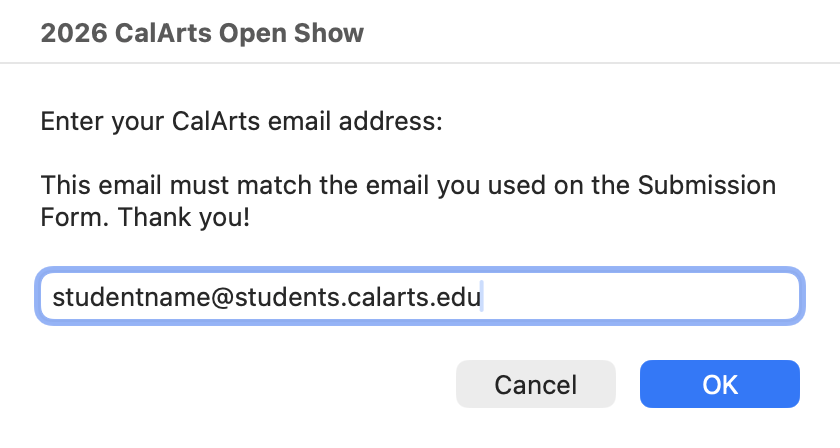Set cursor after ".edu" in the email field
This screenshot has width=840, height=448.
[482, 297]
